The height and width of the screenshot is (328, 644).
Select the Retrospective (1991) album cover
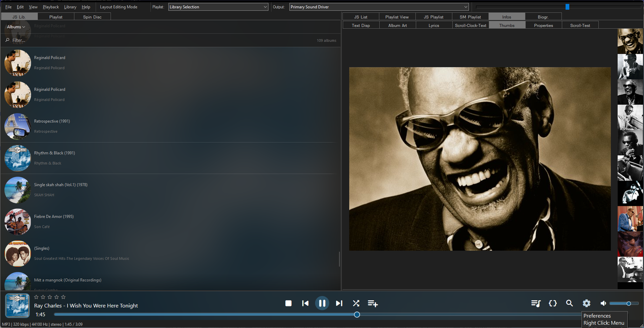point(18,126)
